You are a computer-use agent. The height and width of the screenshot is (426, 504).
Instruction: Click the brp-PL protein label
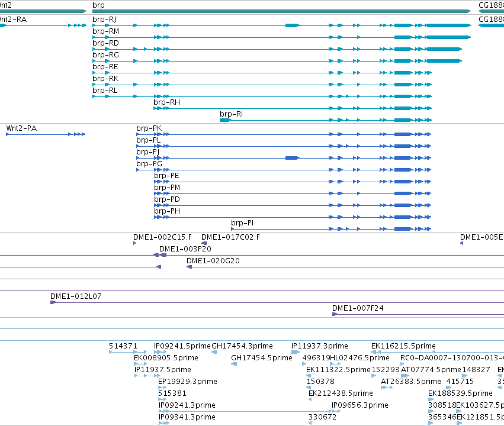point(148,140)
